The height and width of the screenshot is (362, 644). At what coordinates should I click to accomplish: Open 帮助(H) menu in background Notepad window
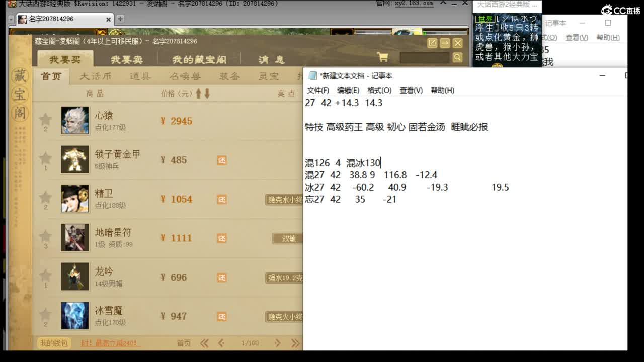point(608,38)
